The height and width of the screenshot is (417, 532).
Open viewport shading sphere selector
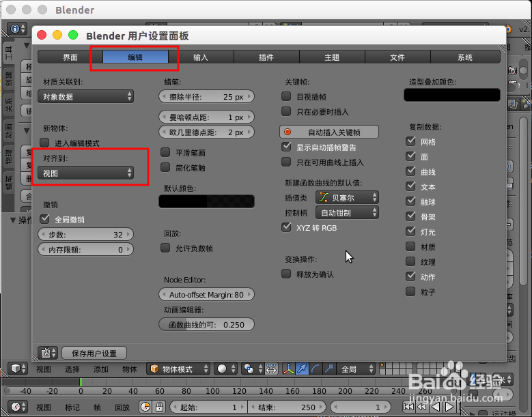pyautogui.click(x=225, y=369)
